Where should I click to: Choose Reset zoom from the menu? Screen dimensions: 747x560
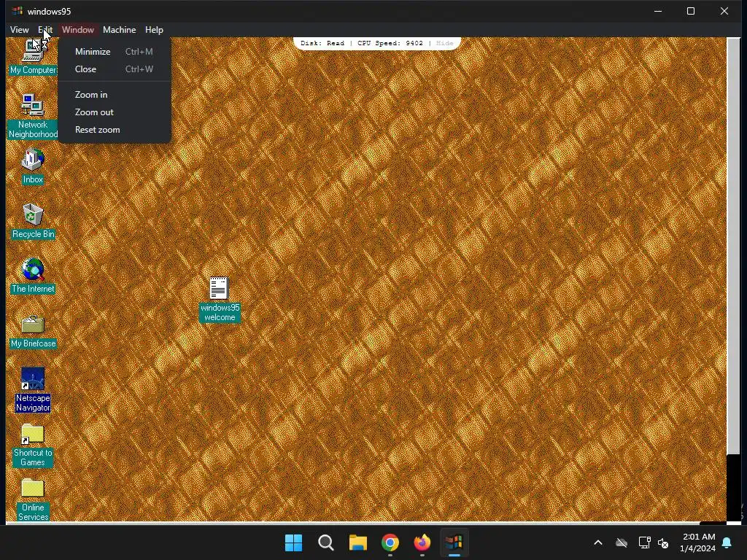115,130
